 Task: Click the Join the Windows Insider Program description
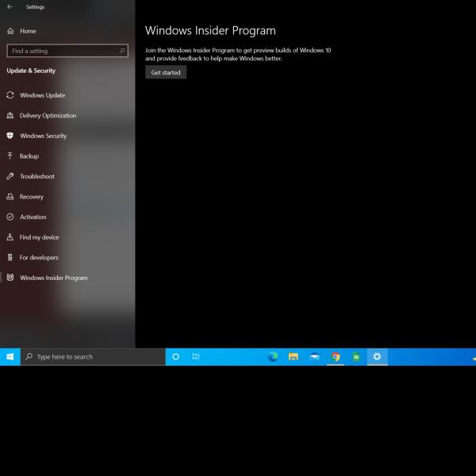click(x=238, y=54)
